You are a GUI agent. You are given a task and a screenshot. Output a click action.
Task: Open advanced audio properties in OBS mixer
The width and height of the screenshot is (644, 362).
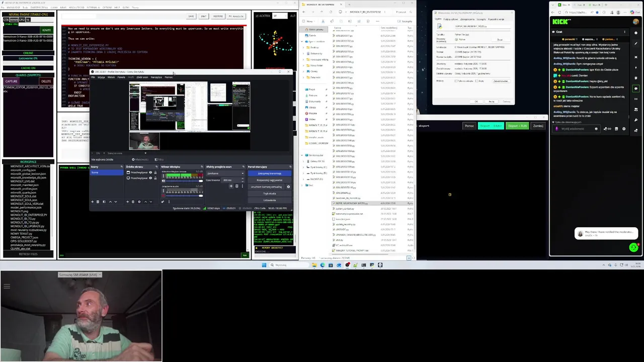coord(163,202)
